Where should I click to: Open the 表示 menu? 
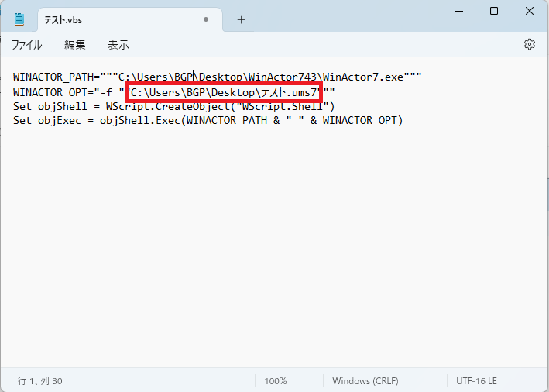(118, 45)
